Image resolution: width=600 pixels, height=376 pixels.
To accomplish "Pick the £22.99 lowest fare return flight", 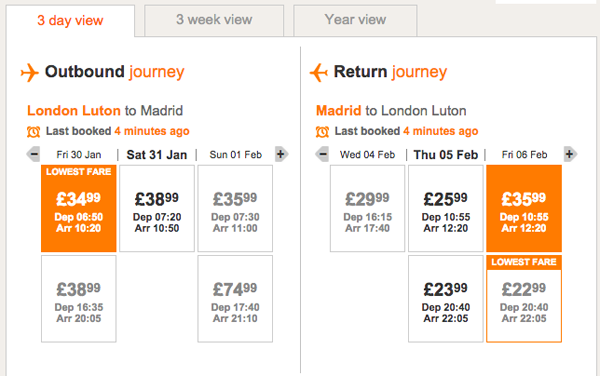I will point(524,299).
